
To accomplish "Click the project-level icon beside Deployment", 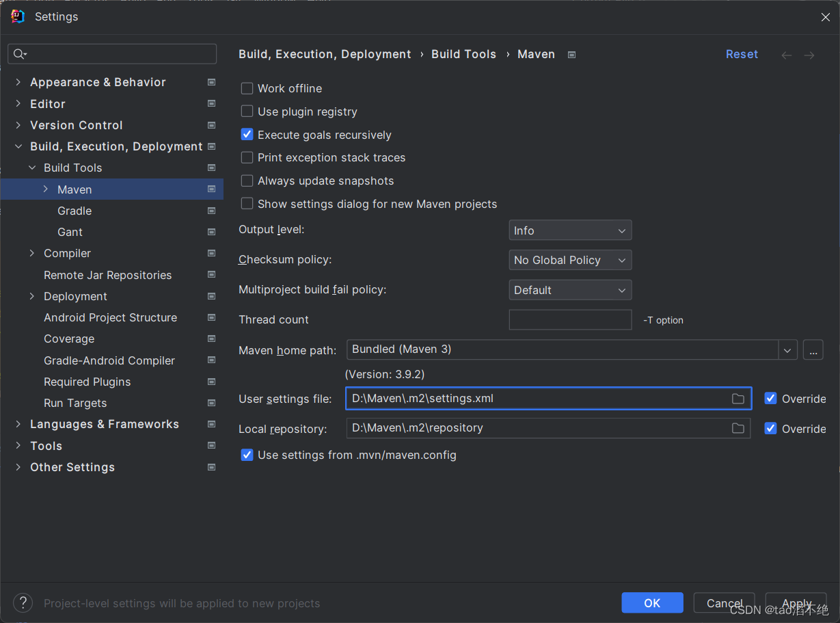I will click(x=211, y=296).
